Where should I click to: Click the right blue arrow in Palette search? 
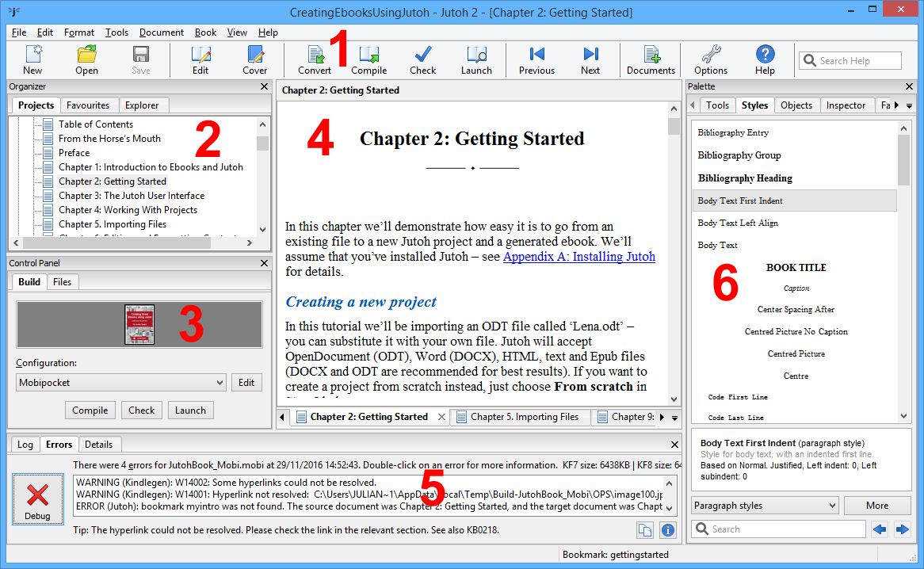point(902,529)
